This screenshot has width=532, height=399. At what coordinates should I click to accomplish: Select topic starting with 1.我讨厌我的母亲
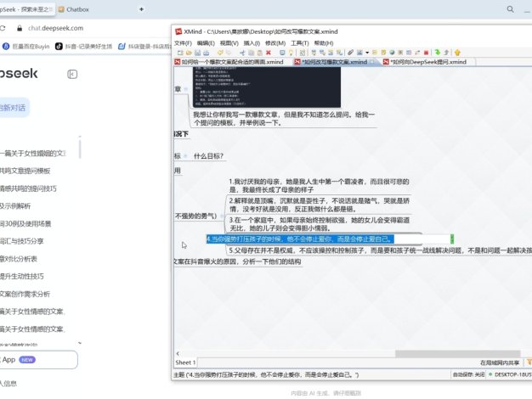pyautogui.click(x=319, y=185)
